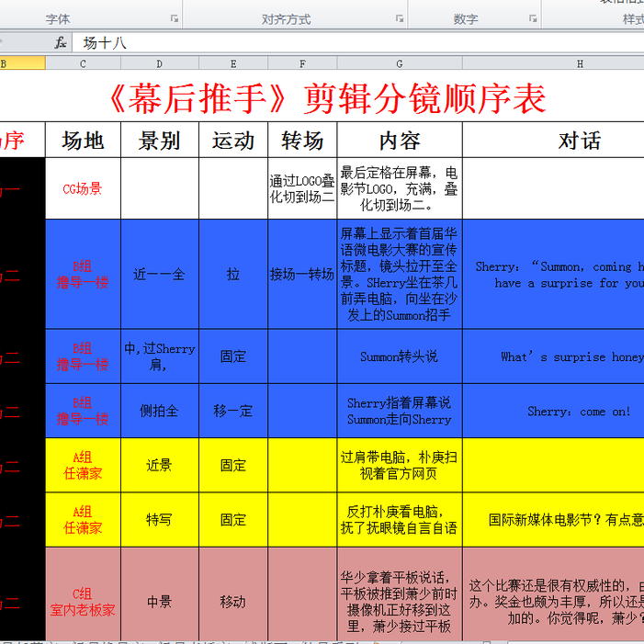644x644 pixels.
Task: Select cell starting 最后定格在屏幕
Action: click(400, 188)
